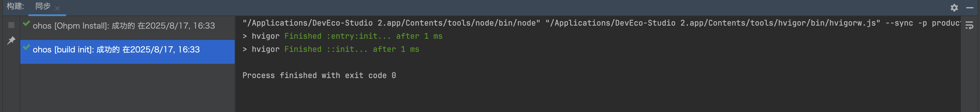The width and height of the screenshot is (980, 112).
Task: Open the build panel settings gear
Action: click(954, 7)
